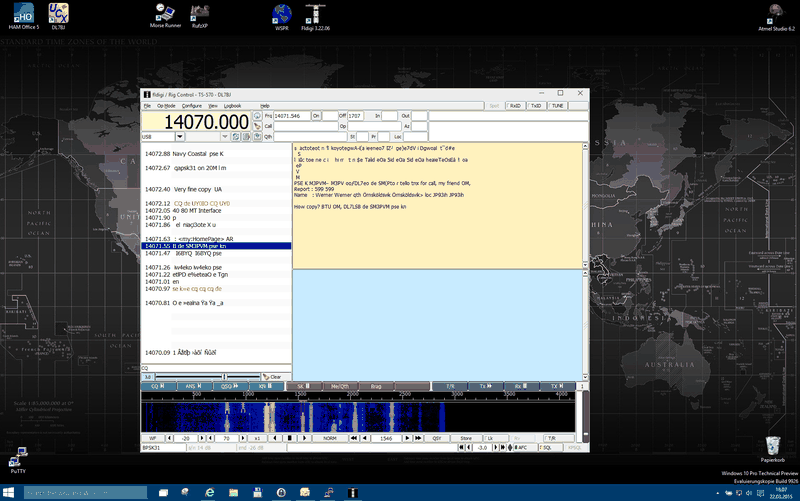Screen dimensions: 800x501
Task: Open the Logbook menu
Action: tap(232, 106)
